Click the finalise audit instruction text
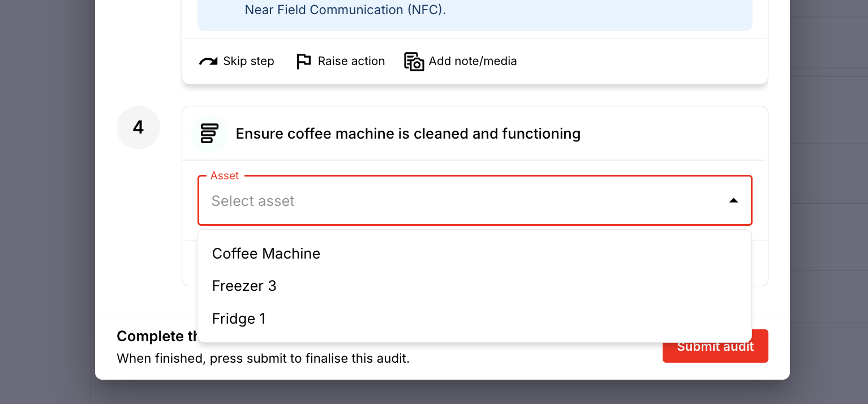 pyautogui.click(x=263, y=358)
